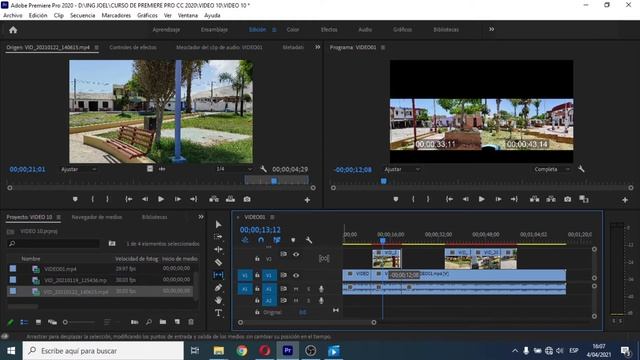
Task: Toggle insert sequences as nests button
Action: pyautogui.click(x=245, y=240)
